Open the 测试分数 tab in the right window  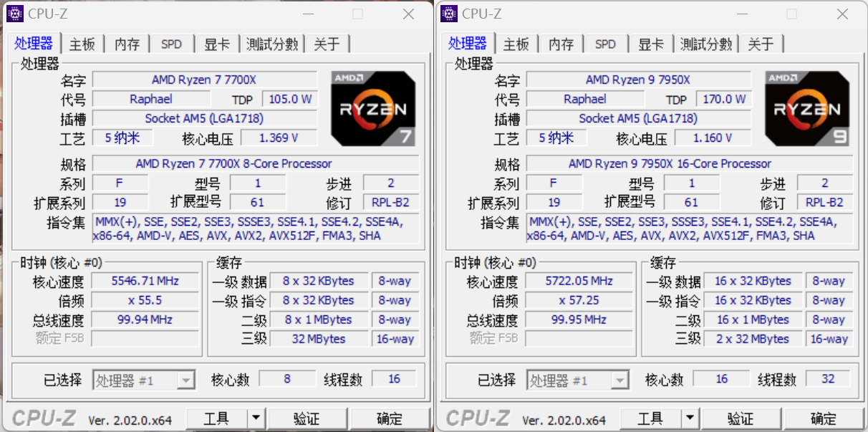(706, 44)
